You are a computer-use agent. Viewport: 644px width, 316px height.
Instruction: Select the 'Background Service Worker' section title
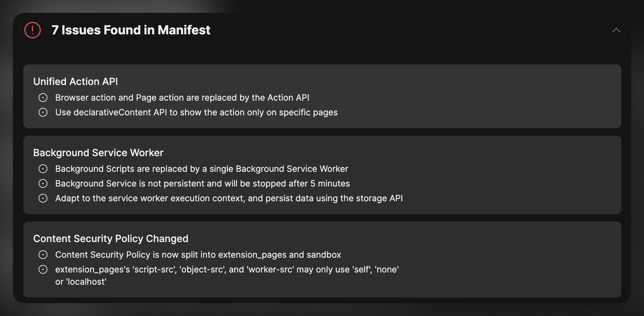(x=98, y=152)
